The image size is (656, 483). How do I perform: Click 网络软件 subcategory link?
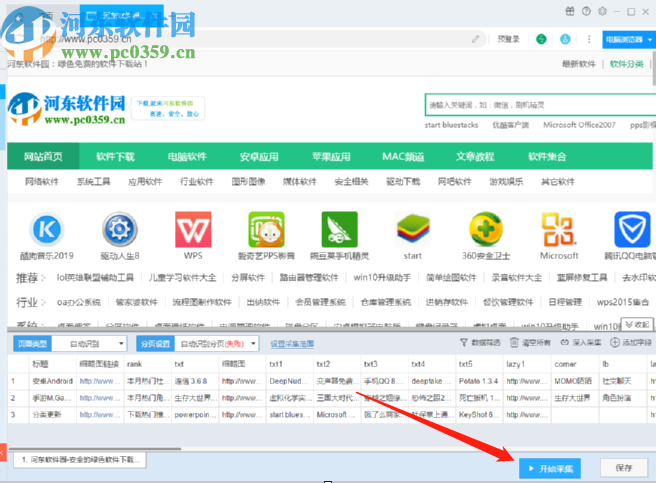coord(41,181)
